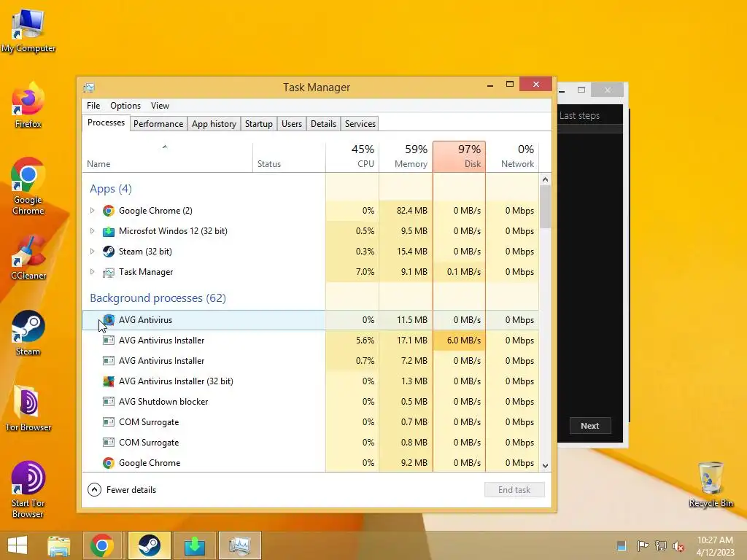Click the Background processes (62) heading
Screen dimensions: 747x560
[x=158, y=298]
